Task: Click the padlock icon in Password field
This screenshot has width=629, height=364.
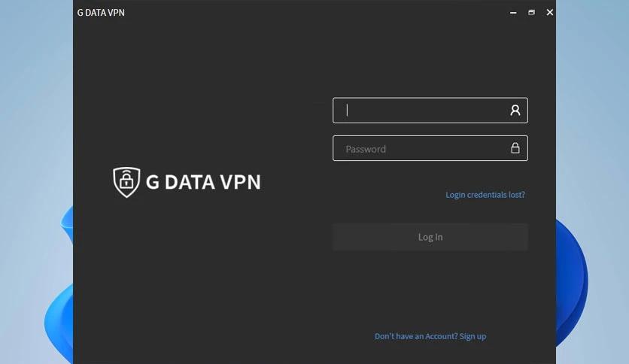Action: pos(515,148)
